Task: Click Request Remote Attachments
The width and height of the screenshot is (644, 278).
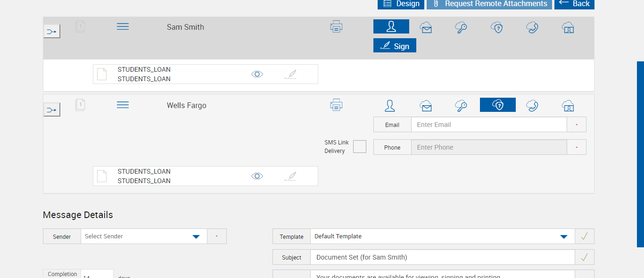Action: click(x=489, y=4)
